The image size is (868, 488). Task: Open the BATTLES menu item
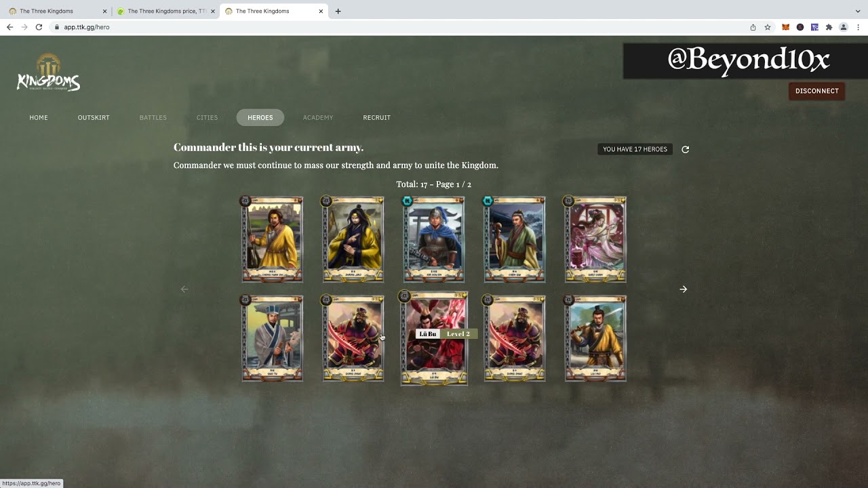pyautogui.click(x=153, y=117)
